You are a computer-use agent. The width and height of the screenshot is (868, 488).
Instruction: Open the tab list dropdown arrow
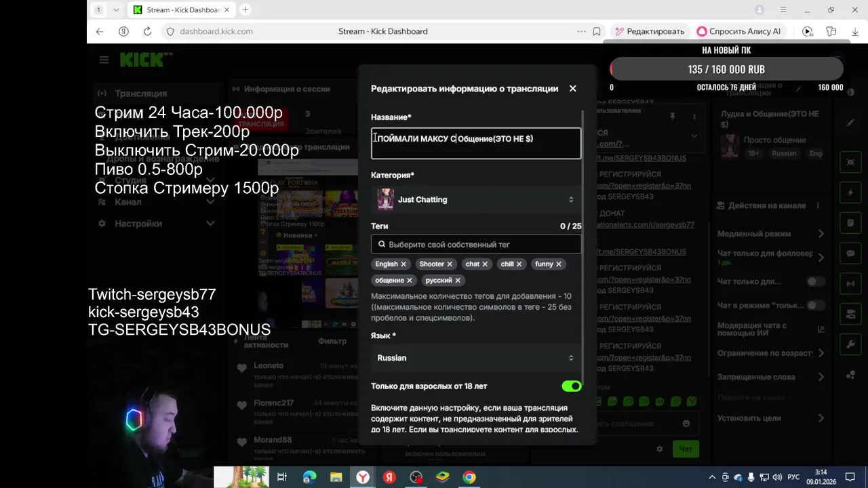point(116,9)
